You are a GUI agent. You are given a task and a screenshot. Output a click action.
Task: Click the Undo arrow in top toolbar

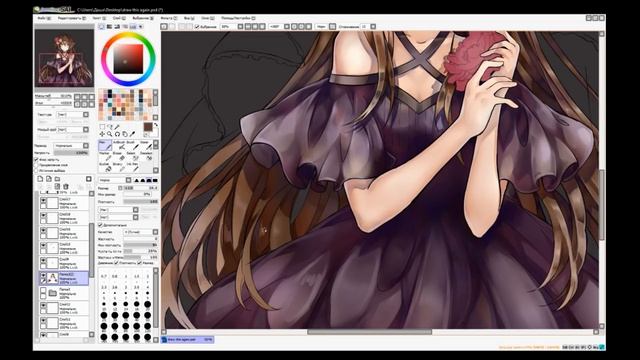point(164,27)
